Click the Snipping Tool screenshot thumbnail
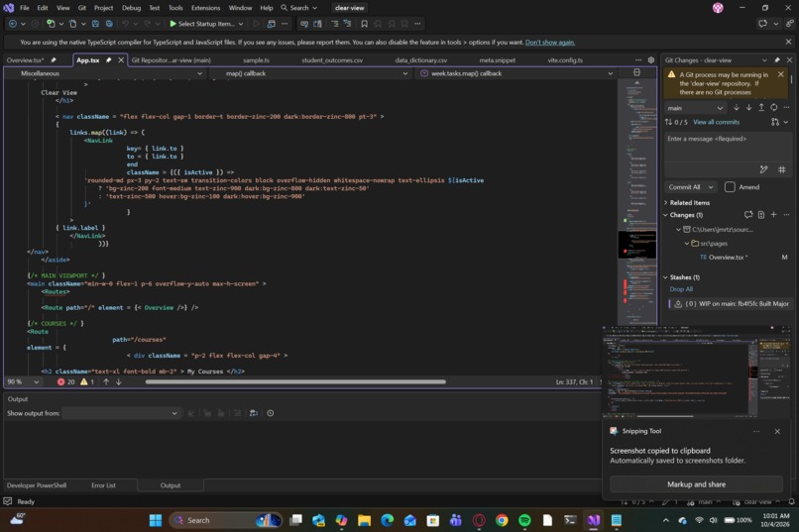The width and height of the screenshot is (799, 532). click(696, 372)
